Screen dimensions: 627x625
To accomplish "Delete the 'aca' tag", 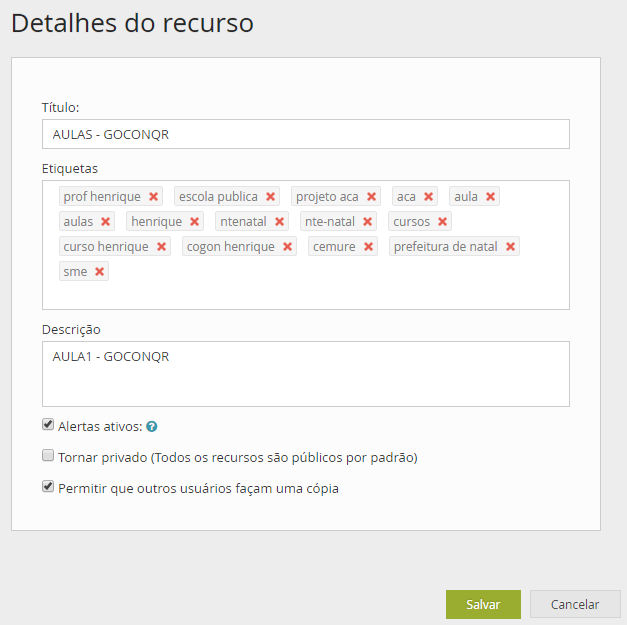I will 428,197.
